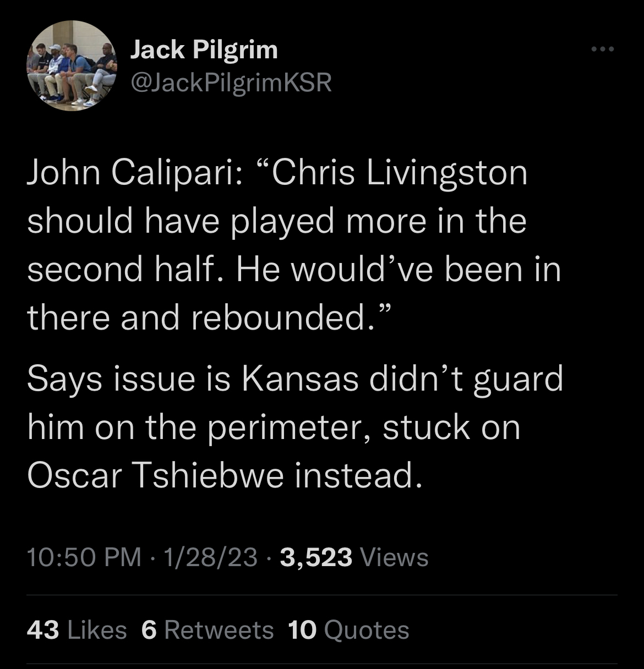Show the 43 Likes list
644x669 pixels.
coord(77,629)
